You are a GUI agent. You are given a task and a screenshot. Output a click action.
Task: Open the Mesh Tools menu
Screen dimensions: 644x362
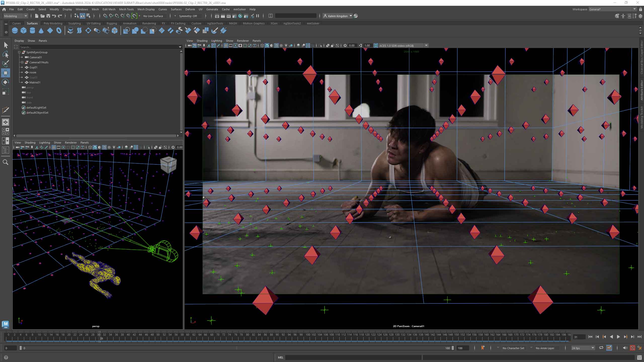(x=126, y=9)
